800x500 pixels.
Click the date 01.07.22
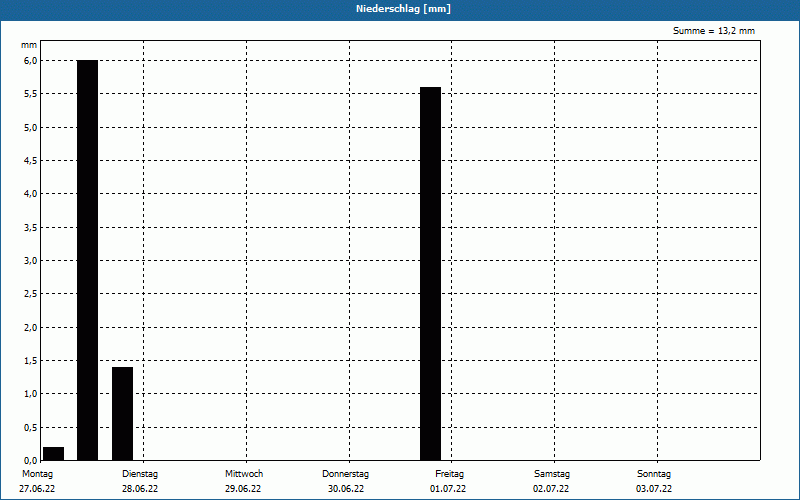tap(448, 488)
